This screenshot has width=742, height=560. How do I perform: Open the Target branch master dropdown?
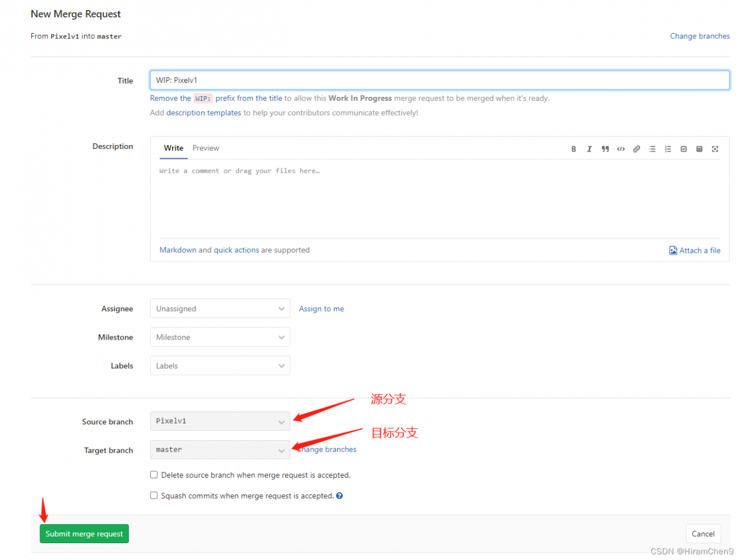pyautogui.click(x=220, y=449)
